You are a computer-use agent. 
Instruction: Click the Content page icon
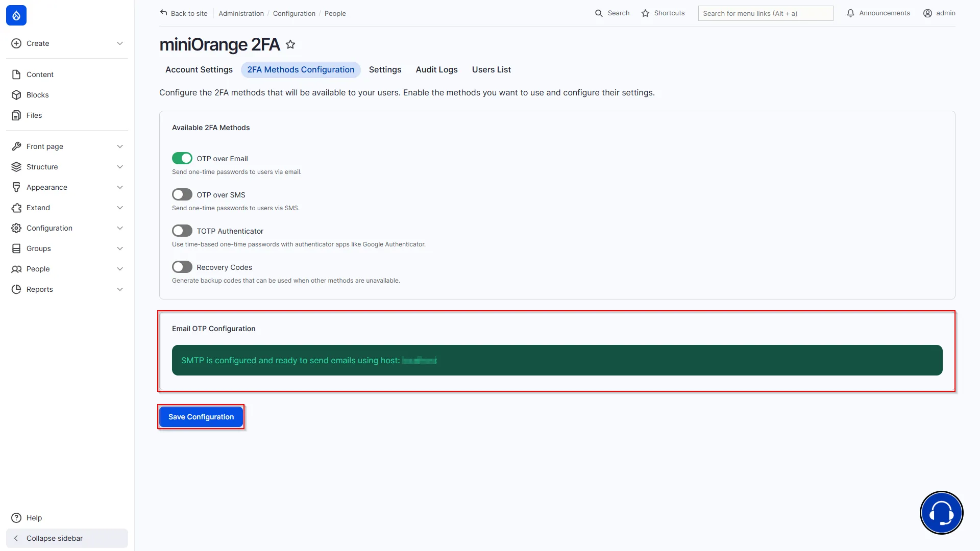click(x=16, y=74)
